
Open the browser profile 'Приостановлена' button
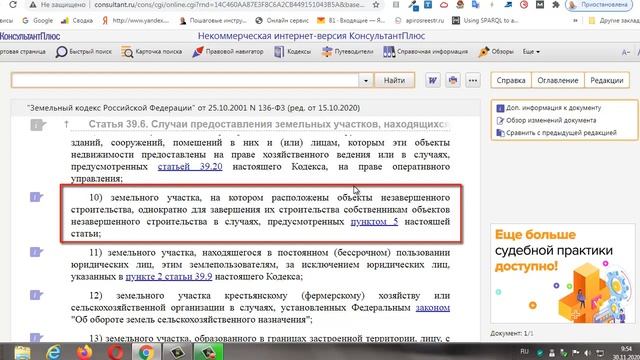(x=598, y=5)
